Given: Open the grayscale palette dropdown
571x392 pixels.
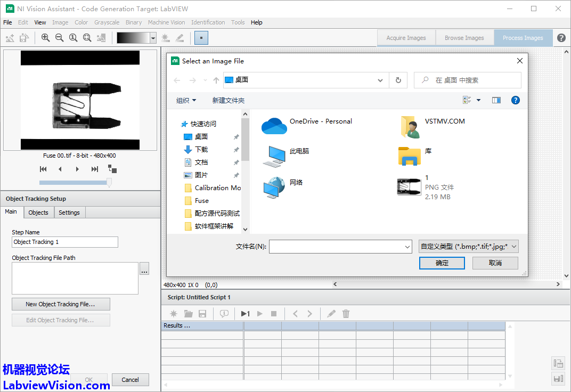Looking at the screenshot, I should point(153,38).
